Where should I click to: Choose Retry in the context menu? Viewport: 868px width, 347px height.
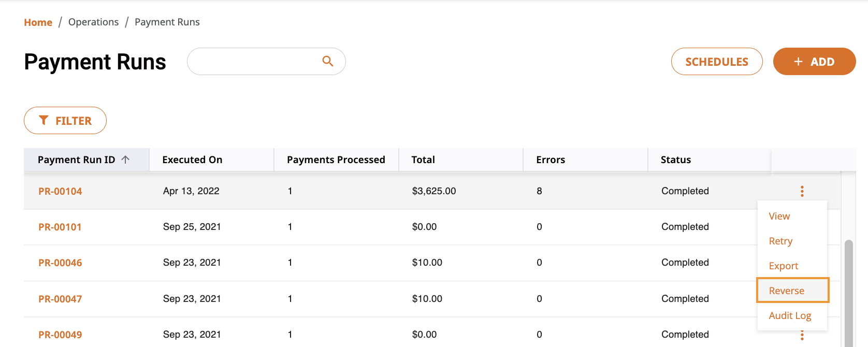(780, 241)
